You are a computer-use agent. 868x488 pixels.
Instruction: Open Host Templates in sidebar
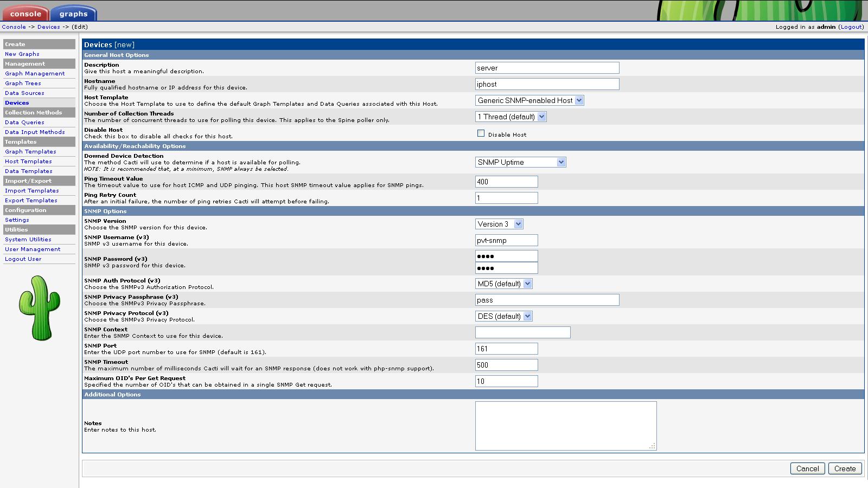click(28, 162)
